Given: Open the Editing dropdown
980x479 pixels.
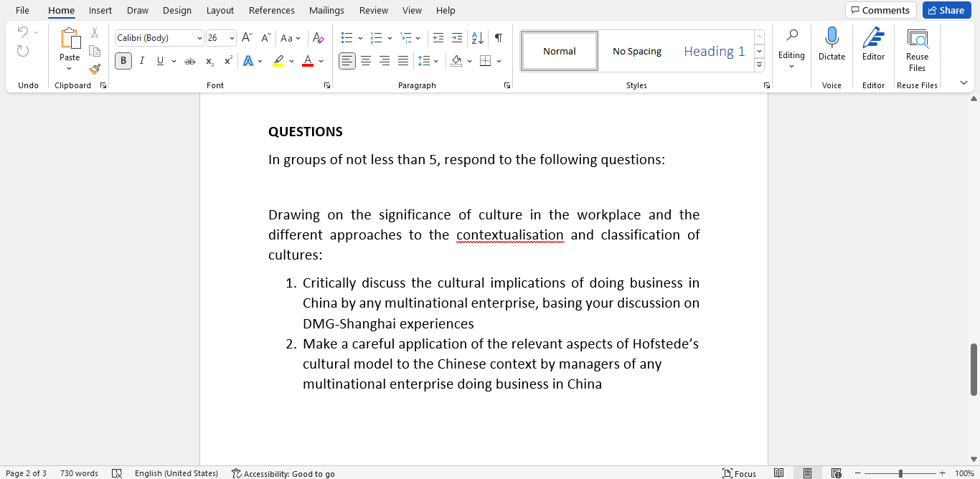Looking at the screenshot, I should (x=791, y=49).
